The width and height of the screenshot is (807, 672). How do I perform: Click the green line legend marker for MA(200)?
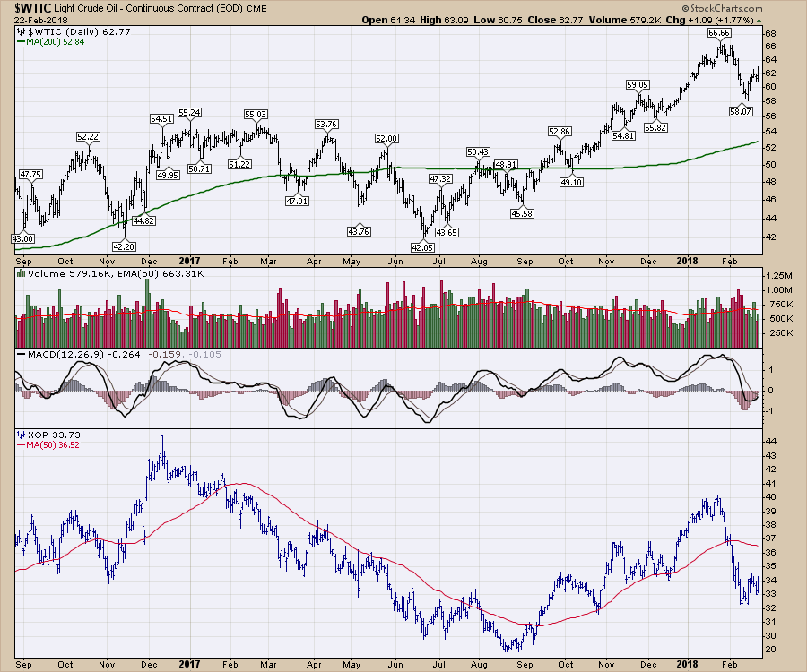22,42
